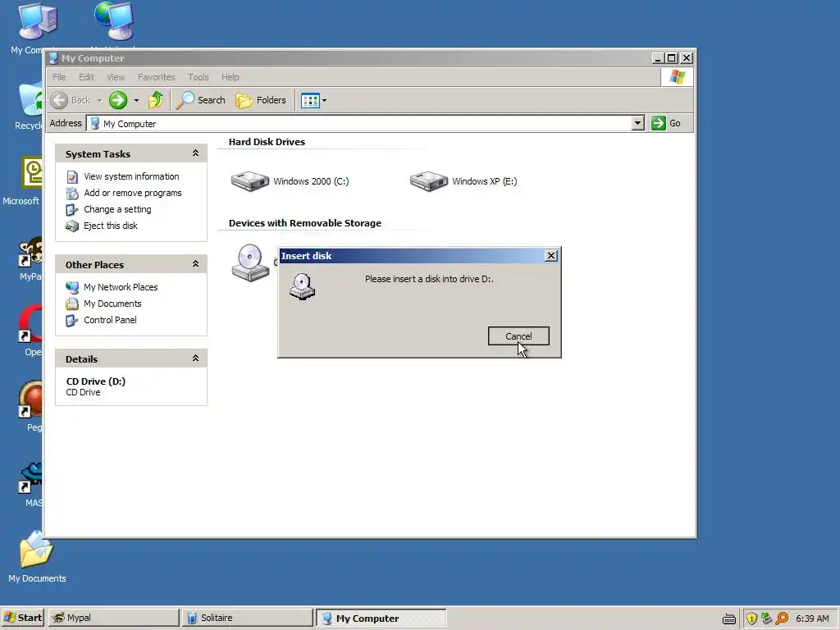Image resolution: width=840 pixels, height=630 pixels.
Task: Open the Edit menu
Action: click(86, 77)
